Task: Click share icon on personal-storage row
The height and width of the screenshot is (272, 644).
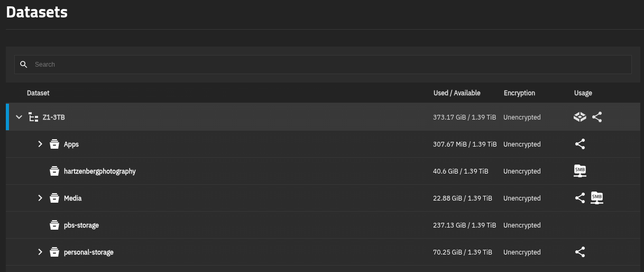Action: 580,252
